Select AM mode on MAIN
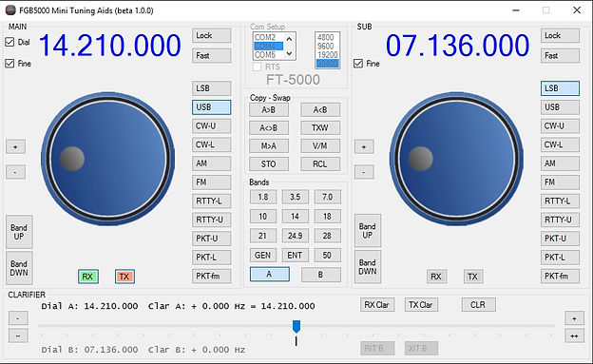Screen dimensions: 593x364 point(211,163)
